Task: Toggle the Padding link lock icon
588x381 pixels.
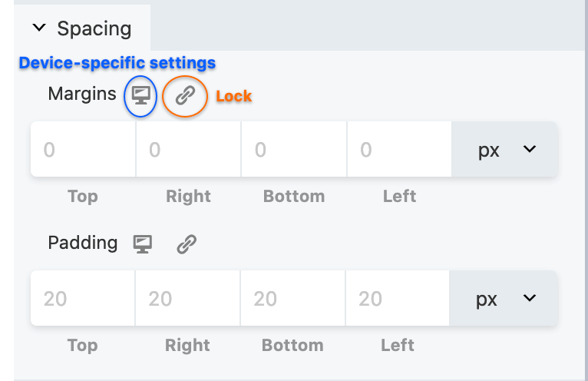Action: [x=187, y=244]
